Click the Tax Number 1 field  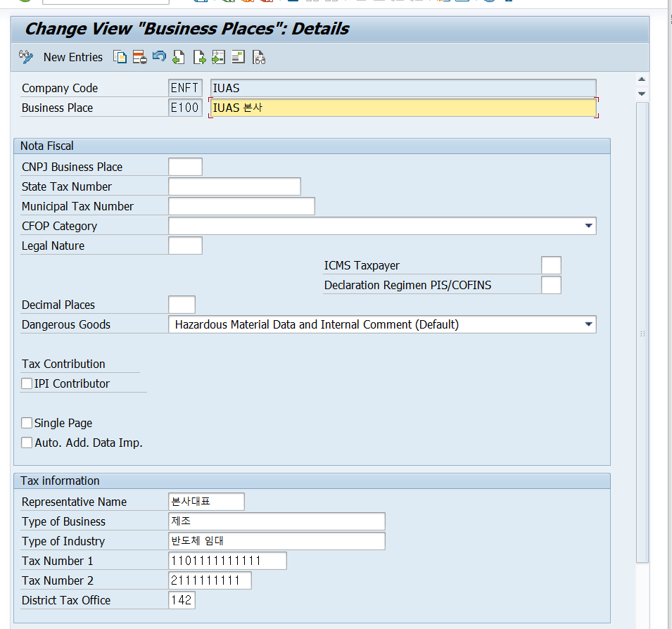coord(227,561)
